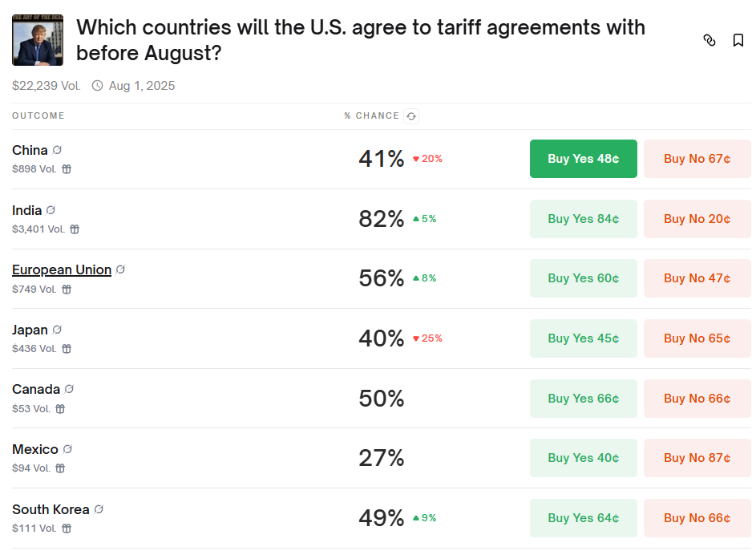Image resolution: width=756 pixels, height=551 pixels.
Task: Click the copy link icon in the header
Action: click(x=710, y=40)
